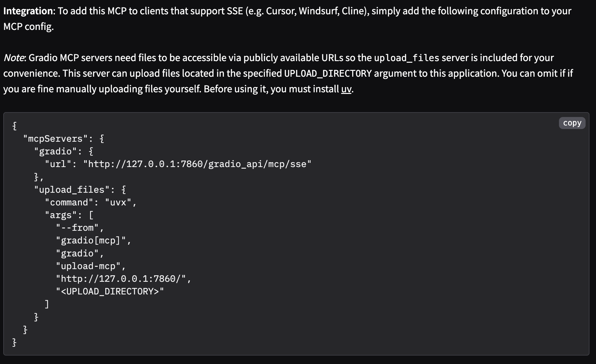
Task: Click the inline upload_files code text
Action: pyautogui.click(x=407, y=58)
